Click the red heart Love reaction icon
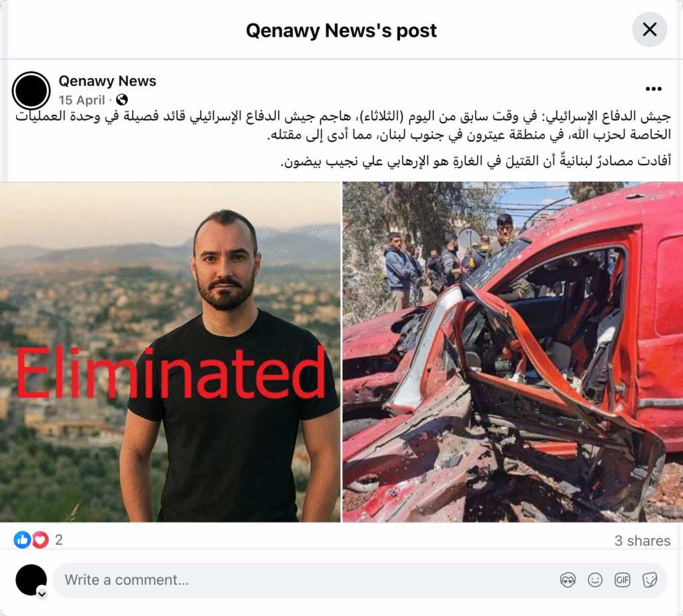This screenshot has height=616, width=683. pyautogui.click(x=40, y=540)
